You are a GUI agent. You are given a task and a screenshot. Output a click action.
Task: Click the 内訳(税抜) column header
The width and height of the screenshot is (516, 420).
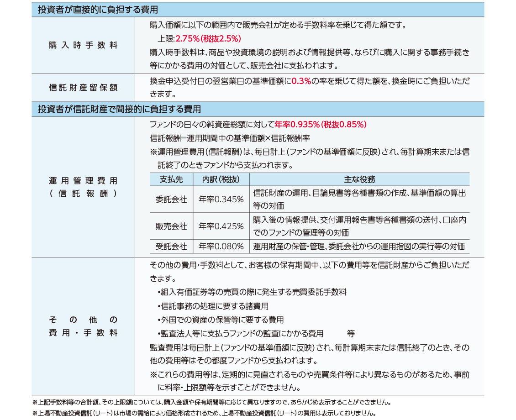tap(221, 179)
